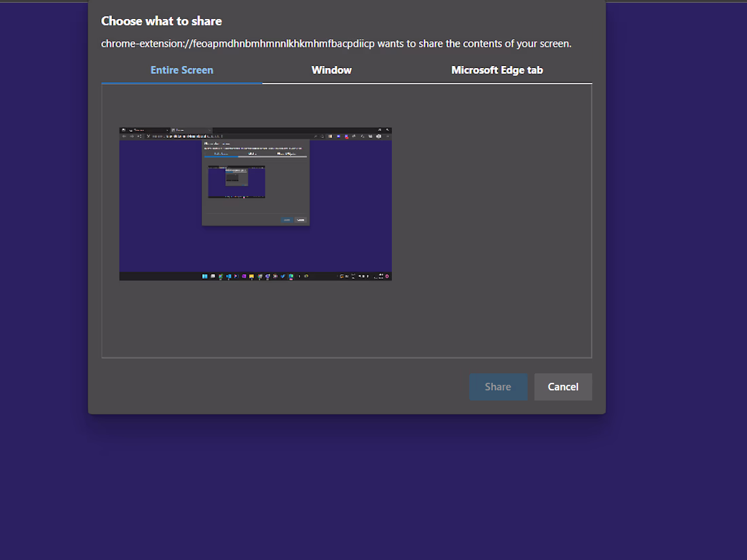Switch to the Window tab
The image size is (747, 560).
click(x=331, y=70)
